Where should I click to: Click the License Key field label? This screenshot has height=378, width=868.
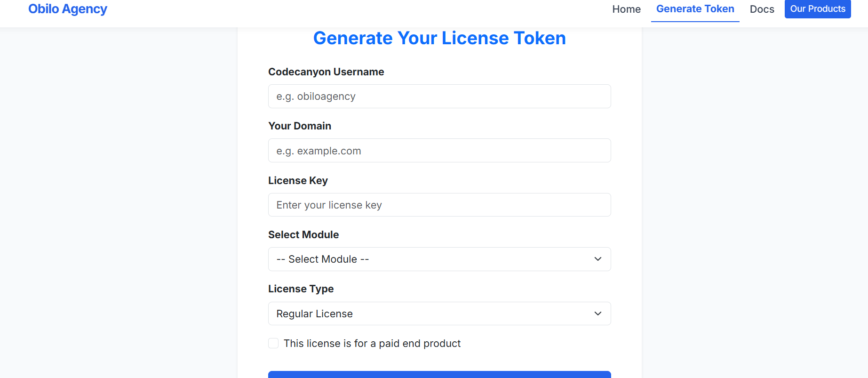tap(298, 180)
